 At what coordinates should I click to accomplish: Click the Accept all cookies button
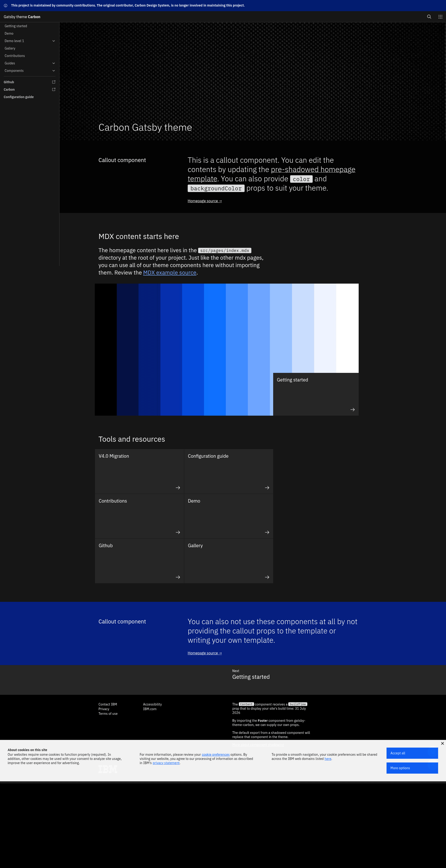click(412, 753)
